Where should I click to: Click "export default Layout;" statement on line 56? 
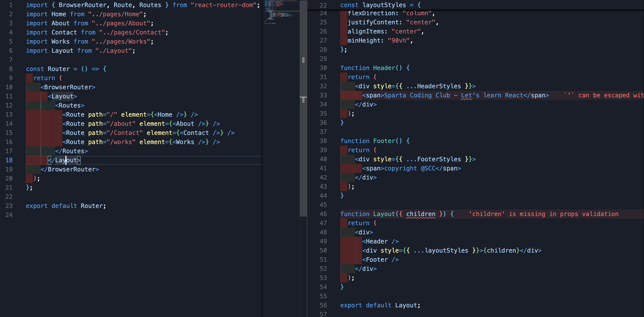380,305
